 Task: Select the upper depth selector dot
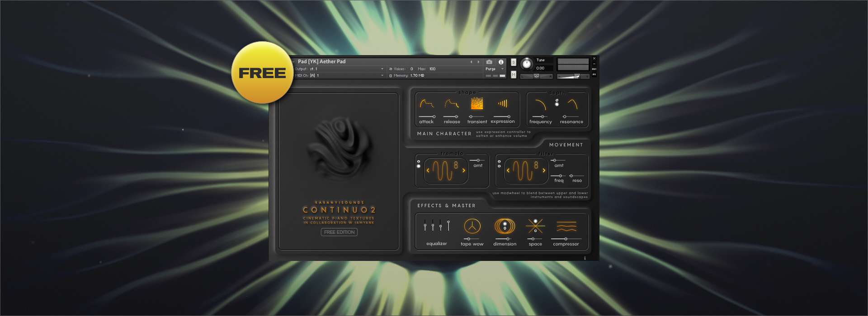tap(557, 100)
